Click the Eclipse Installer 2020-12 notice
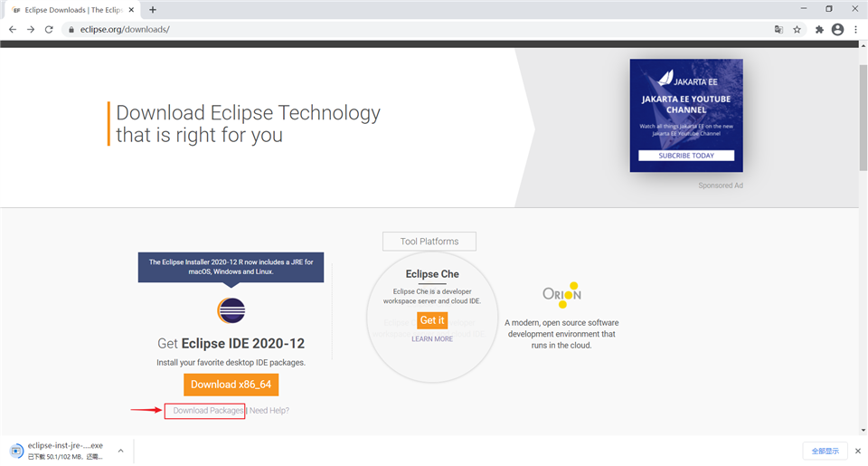Image resolution: width=868 pixels, height=466 pixels. coord(231,267)
